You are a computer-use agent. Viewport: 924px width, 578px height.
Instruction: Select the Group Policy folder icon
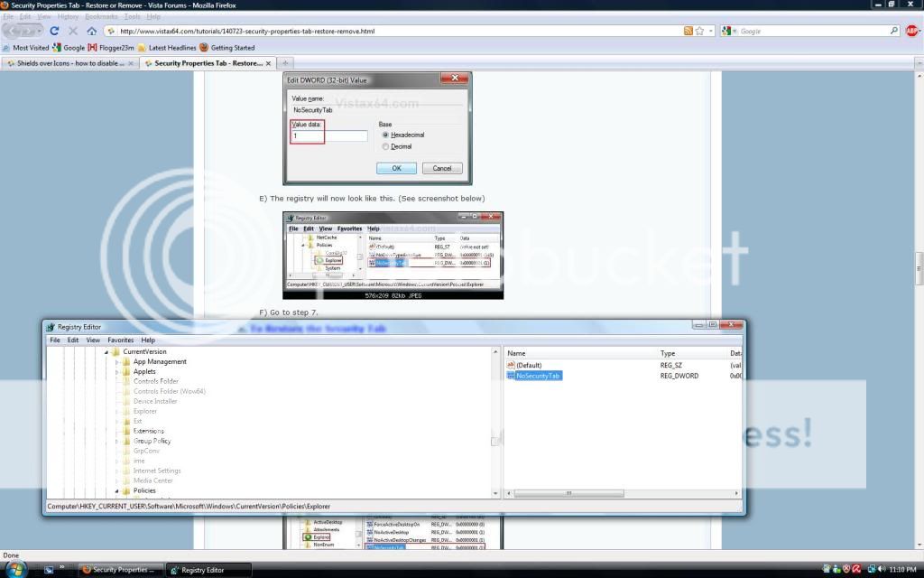126,441
